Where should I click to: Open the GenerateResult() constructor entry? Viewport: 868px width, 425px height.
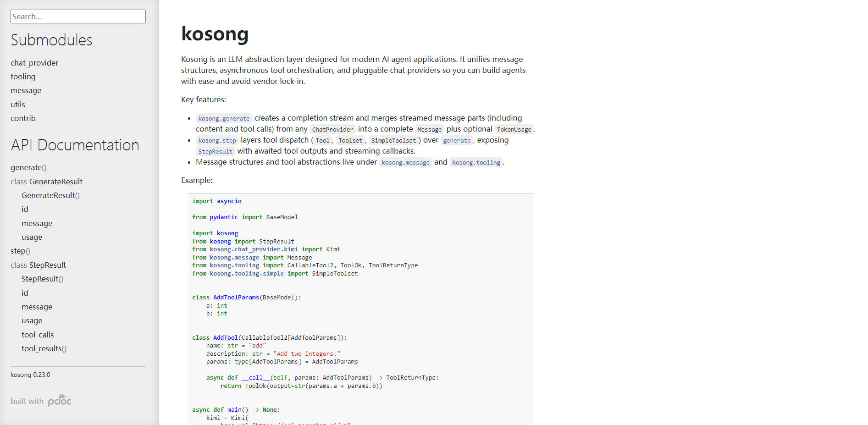click(50, 195)
